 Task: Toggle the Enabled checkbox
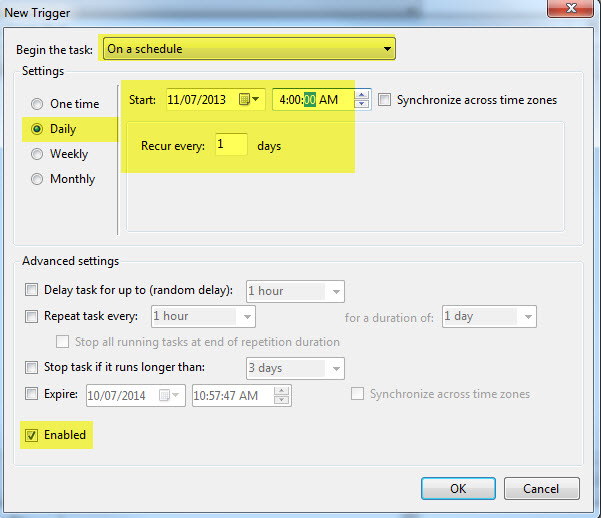(x=30, y=435)
